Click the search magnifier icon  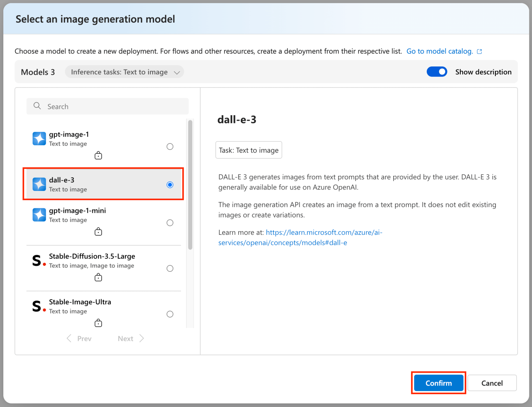37,106
